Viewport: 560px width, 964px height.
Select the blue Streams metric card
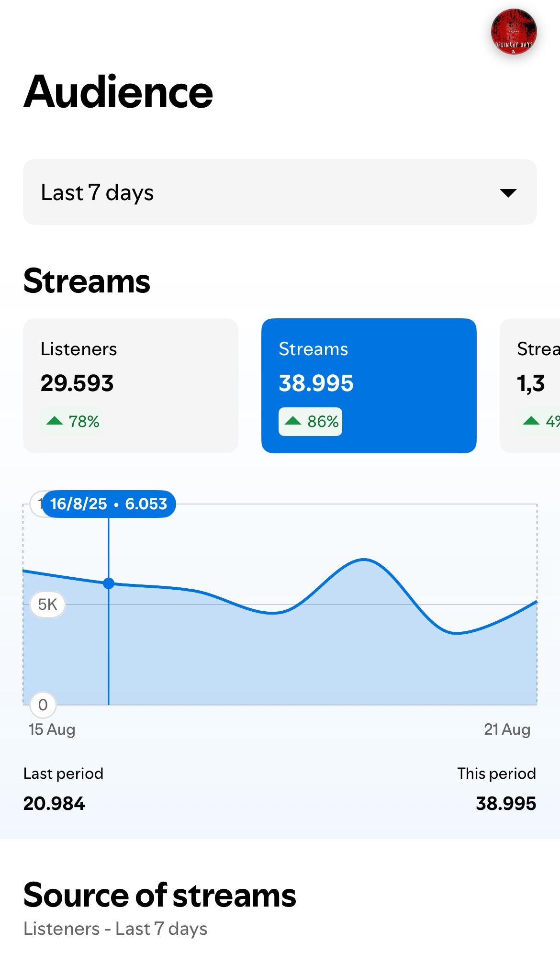tap(369, 385)
